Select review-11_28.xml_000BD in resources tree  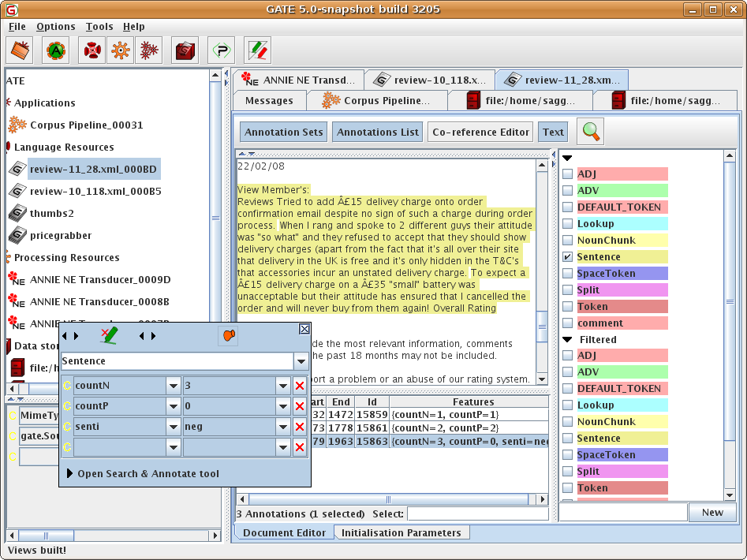click(x=93, y=169)
